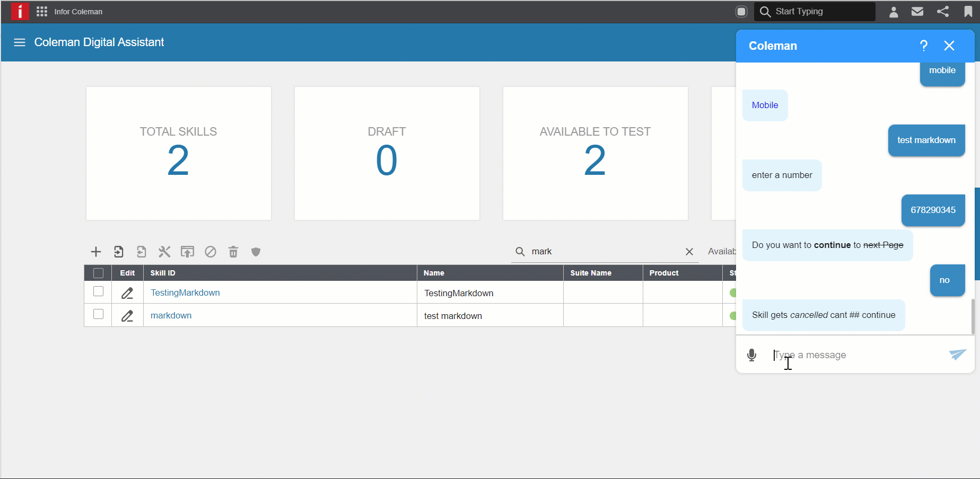Click the 'test markdown' chat bubble
Viewport: 980px width, 479px height.
(926, 140)
